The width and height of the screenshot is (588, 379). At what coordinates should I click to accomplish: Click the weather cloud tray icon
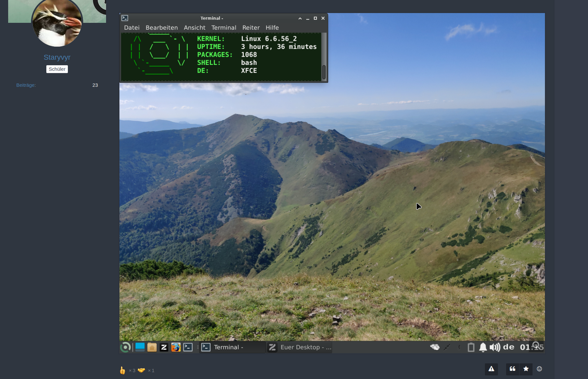click(x=435, y=347)
